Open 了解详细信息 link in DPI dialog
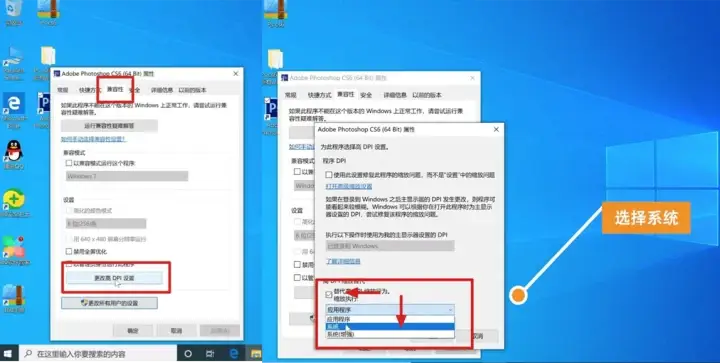720x363 pixels. coord(343,261)
